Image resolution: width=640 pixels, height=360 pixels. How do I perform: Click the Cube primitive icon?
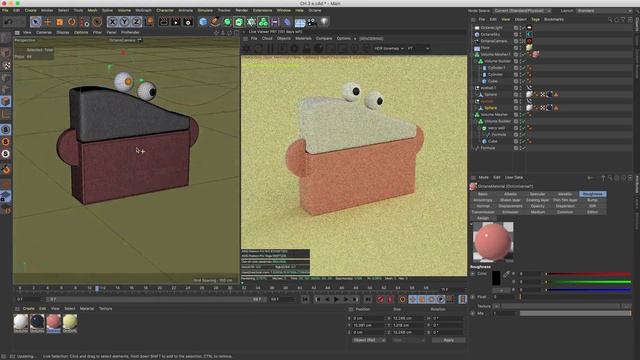[x=203, y=22]
